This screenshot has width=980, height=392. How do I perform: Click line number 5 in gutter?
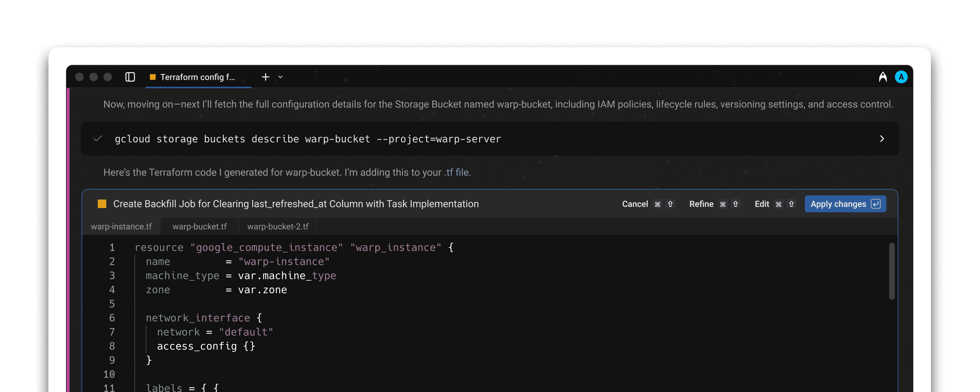[112, 304]
